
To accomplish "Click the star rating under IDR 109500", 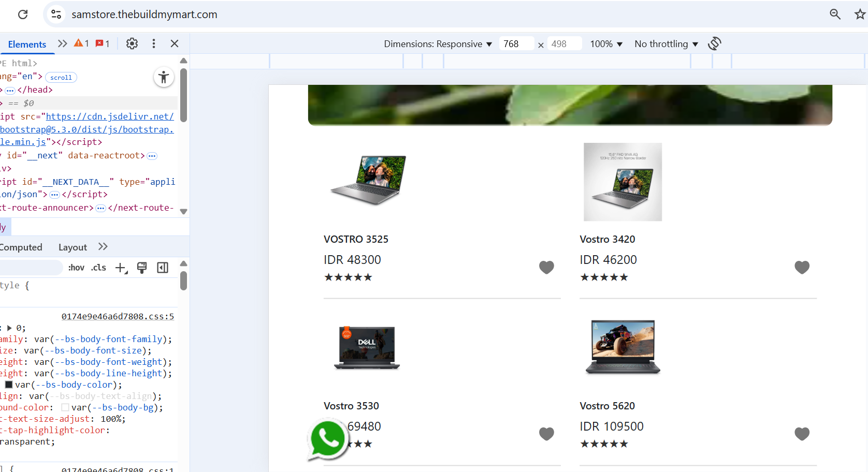I will click(x=604, y=444).
